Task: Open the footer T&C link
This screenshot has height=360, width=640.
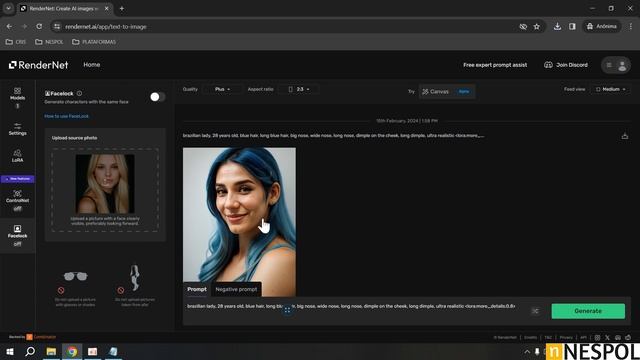Action: tap(548, 338)
